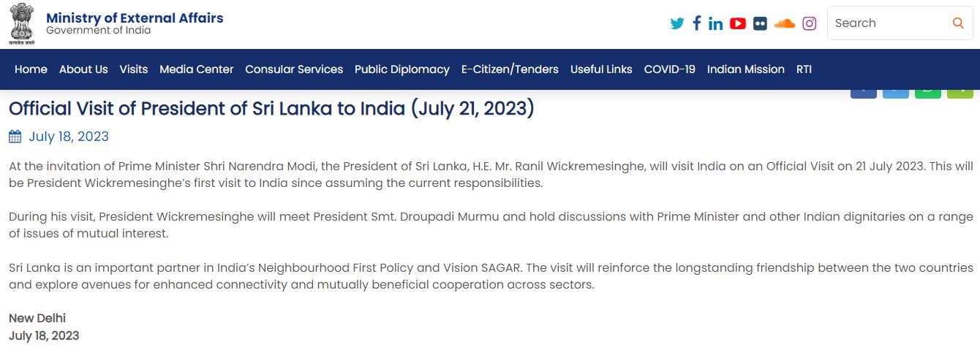Visit the LinkedIn profile icon
This screenshot has height=347, width=980.
(716, 23)
